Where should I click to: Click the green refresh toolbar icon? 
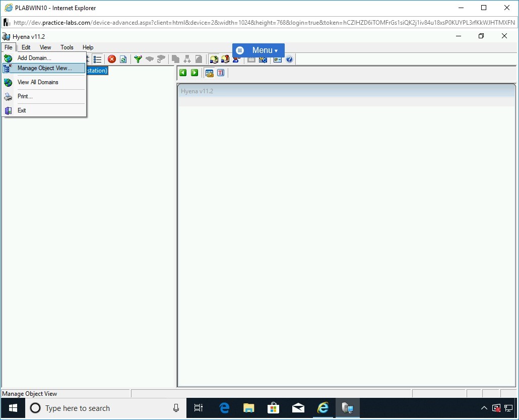click(x=123, y=59)
